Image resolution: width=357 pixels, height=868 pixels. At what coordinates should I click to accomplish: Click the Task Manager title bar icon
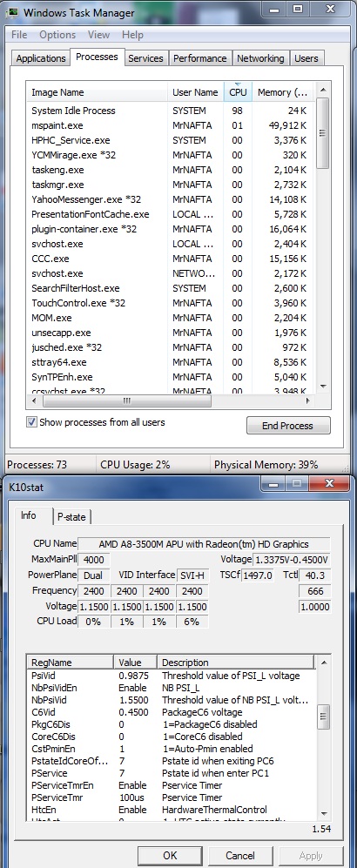click(12, 11)
